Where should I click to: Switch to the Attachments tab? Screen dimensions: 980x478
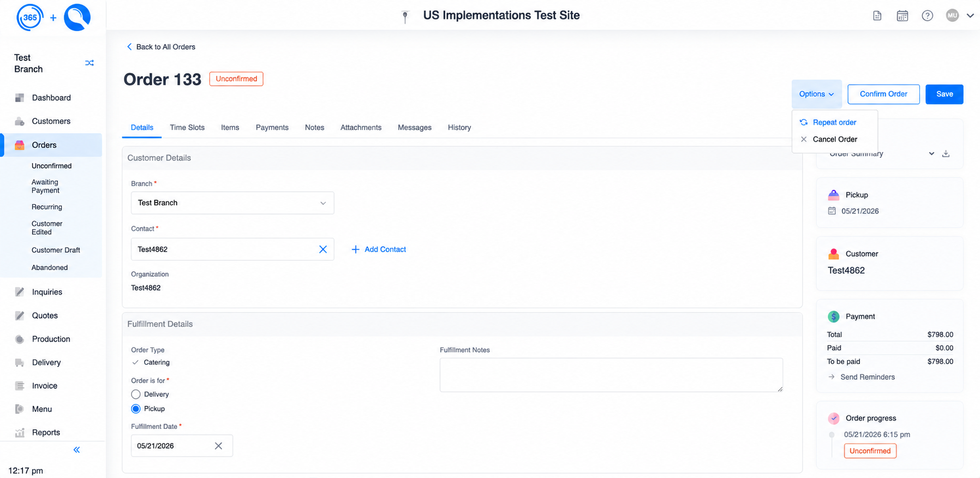361,128
